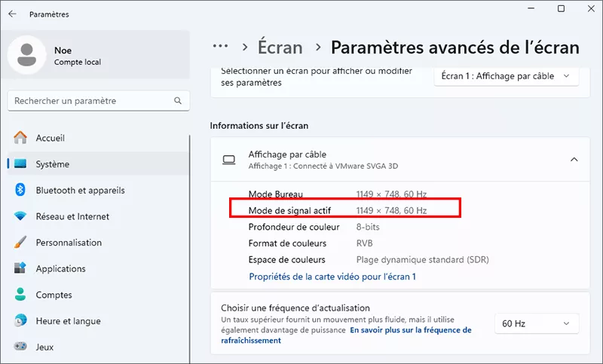The height and width of the screenshot is (364, 603).
Task: Click the Accueil home icon
Action: coord(20,138)
